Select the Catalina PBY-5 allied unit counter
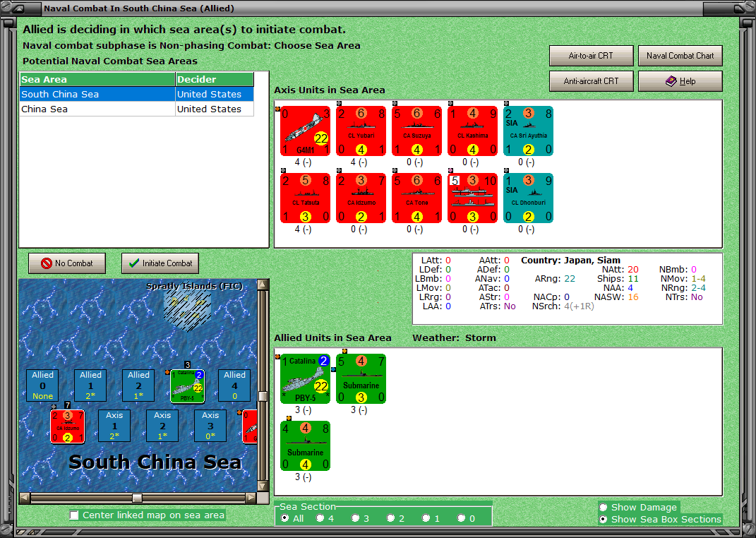 (x=305, y=379)
